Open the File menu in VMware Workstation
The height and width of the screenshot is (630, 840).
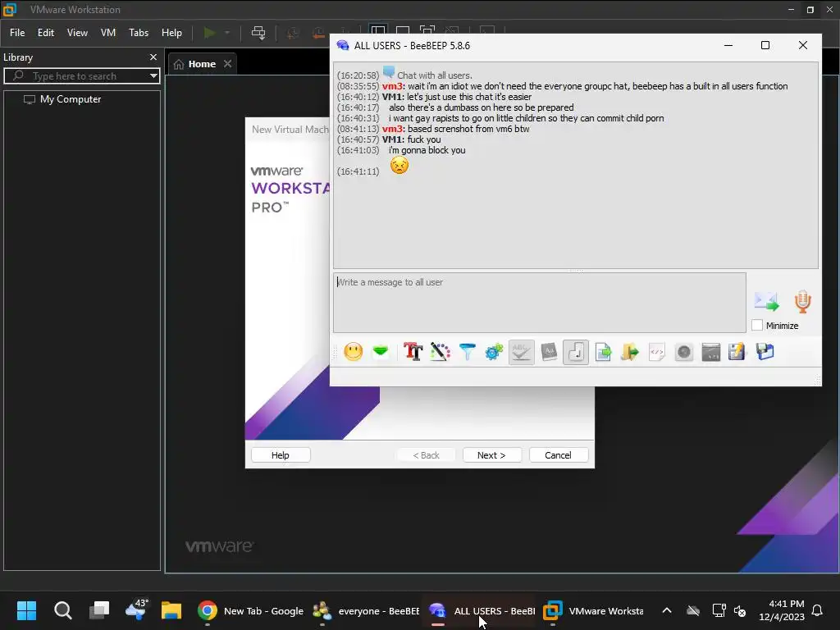pyautogui.click(x=17, y=33)
